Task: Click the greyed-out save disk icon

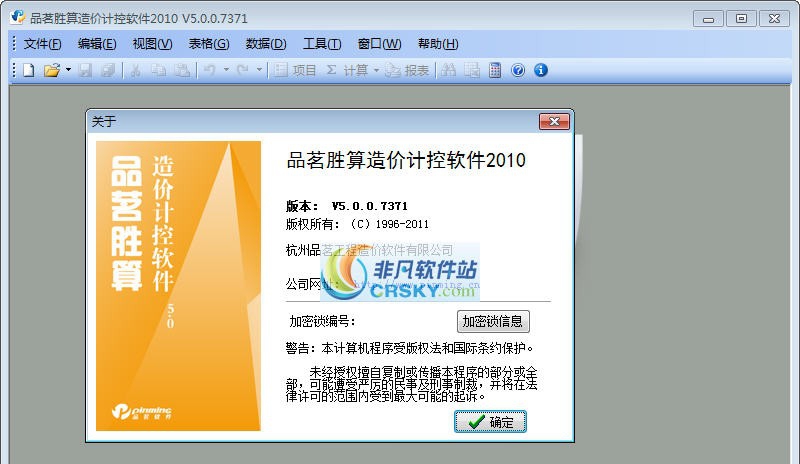Action: point(85,70)
